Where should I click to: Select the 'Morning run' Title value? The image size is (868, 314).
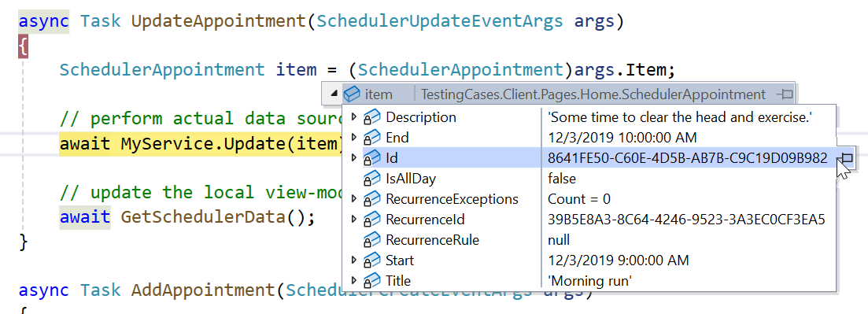[589, 281]
